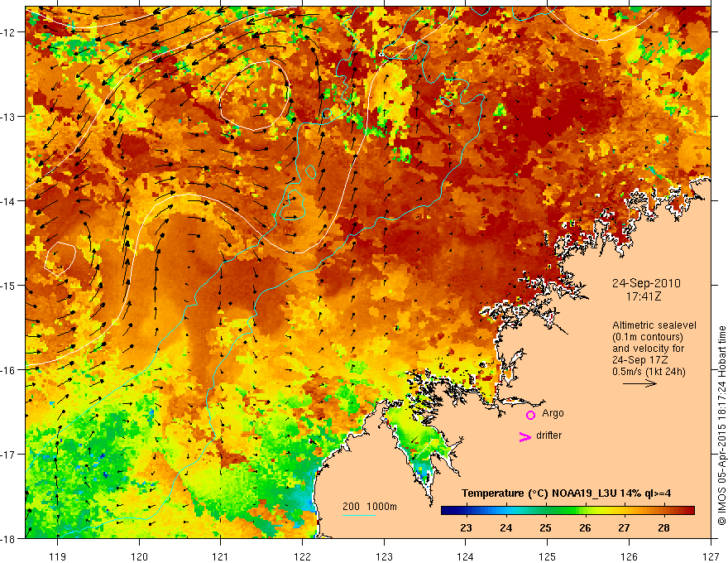This screenshot has height=563, width=728.
Task: Click latitude axis label -16
Action: click(7, 370)
